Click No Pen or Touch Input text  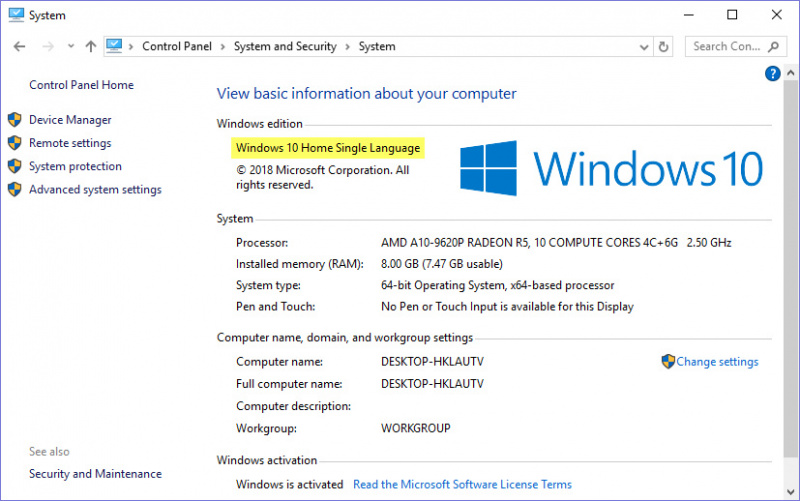[507, 307]
